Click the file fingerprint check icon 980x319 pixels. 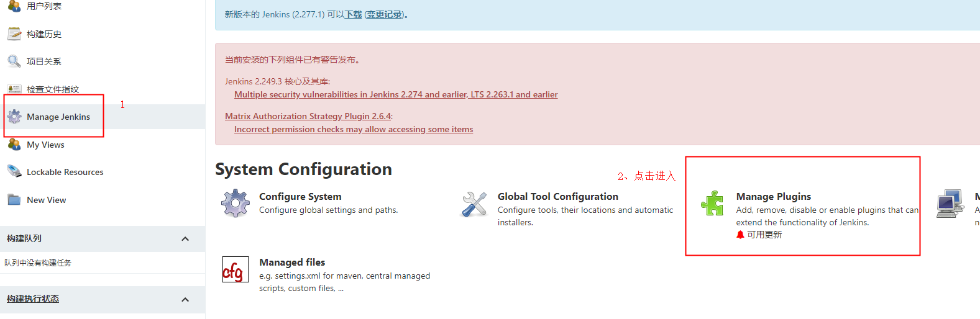[x=14, y=89]
